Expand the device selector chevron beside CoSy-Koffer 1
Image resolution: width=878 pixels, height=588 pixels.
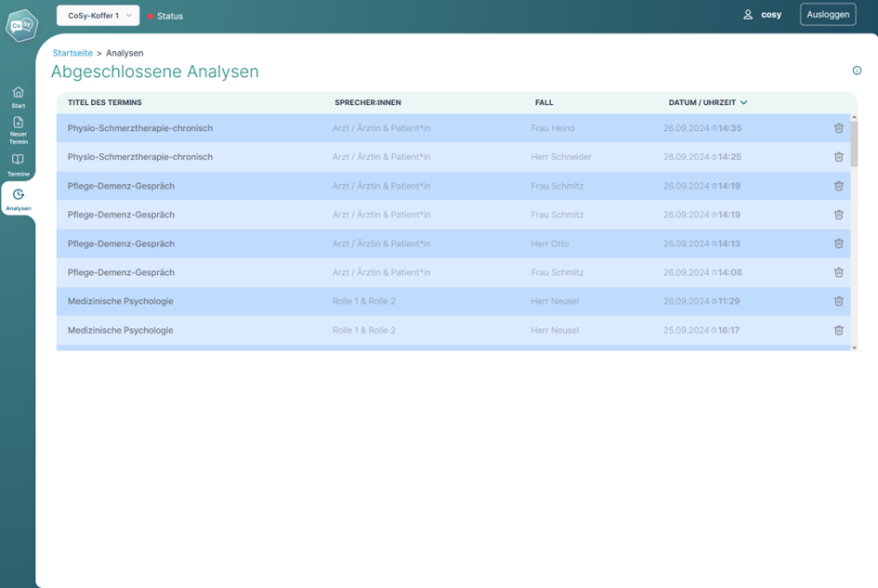click(x=131, y=15)
